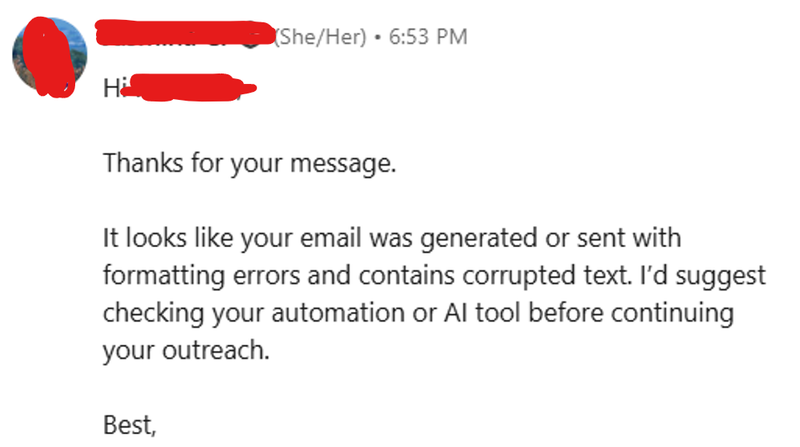
Task: Click the phrase "your outreach."
Action: tap(186, 352)
